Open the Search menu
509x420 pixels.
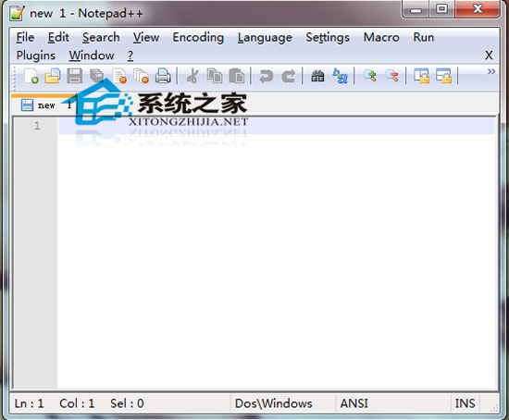point(101,37)
